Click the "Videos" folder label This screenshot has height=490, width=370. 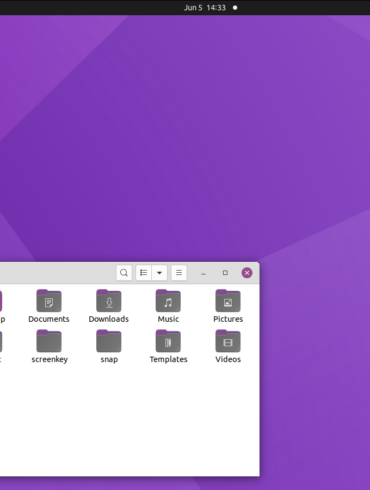pyautogui.click(x=228, y=359)
